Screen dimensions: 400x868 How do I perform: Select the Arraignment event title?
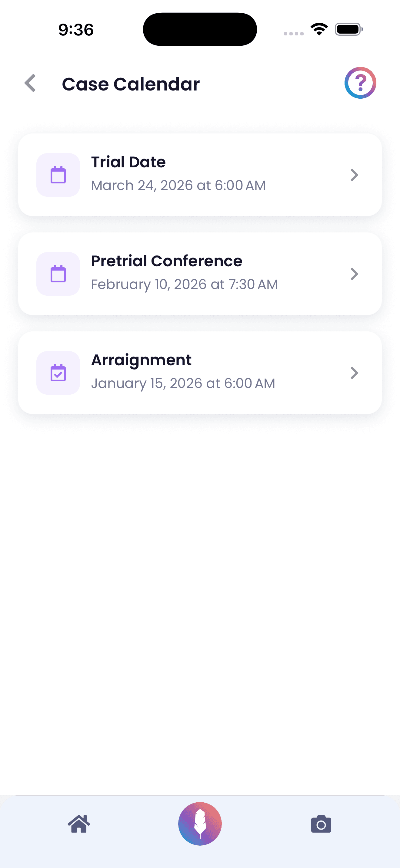(141, 360)
